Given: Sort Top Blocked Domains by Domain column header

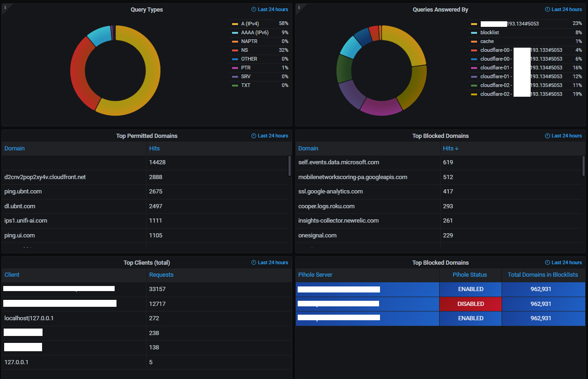Looking at the screenshot, I should (x=308, y=149).
